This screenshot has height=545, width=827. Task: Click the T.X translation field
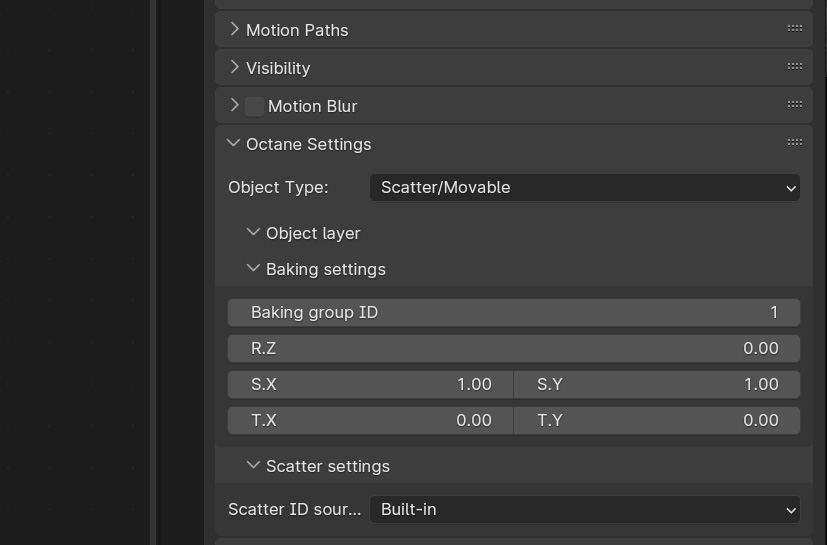tap(370, 420)
